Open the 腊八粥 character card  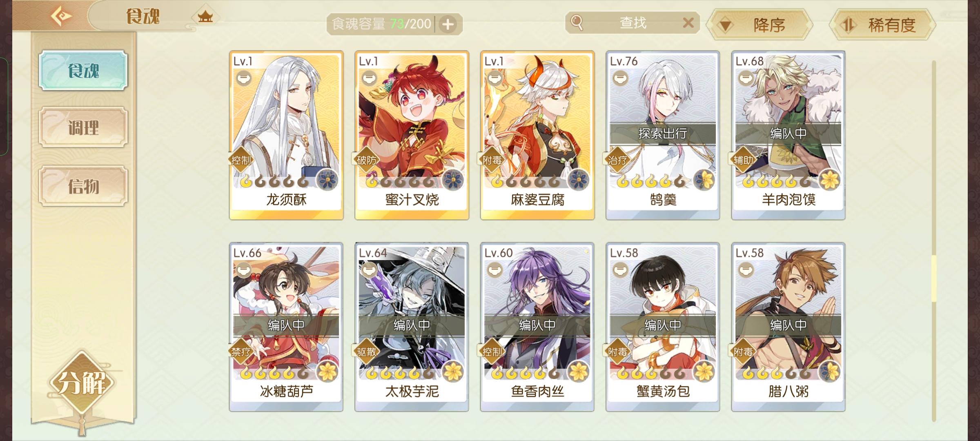click(788, 327)
